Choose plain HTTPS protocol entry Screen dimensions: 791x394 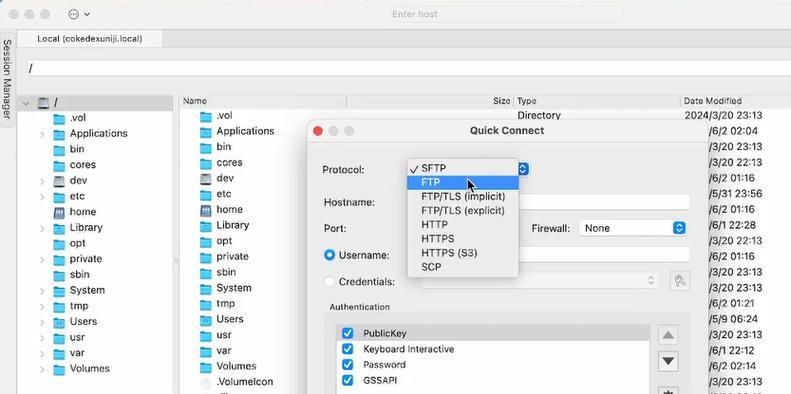[463, 239]
